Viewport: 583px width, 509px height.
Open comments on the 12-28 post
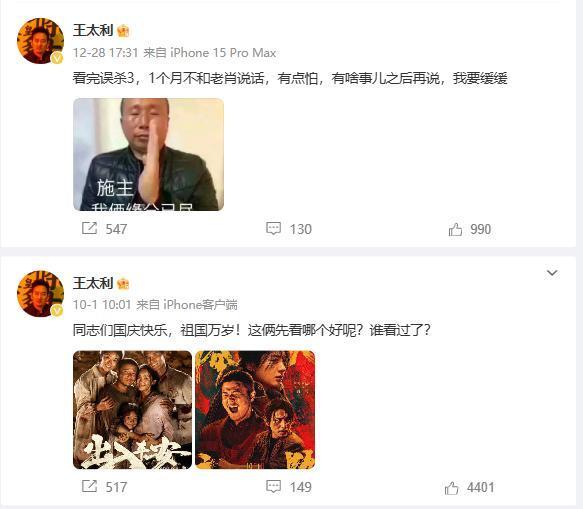273,228
